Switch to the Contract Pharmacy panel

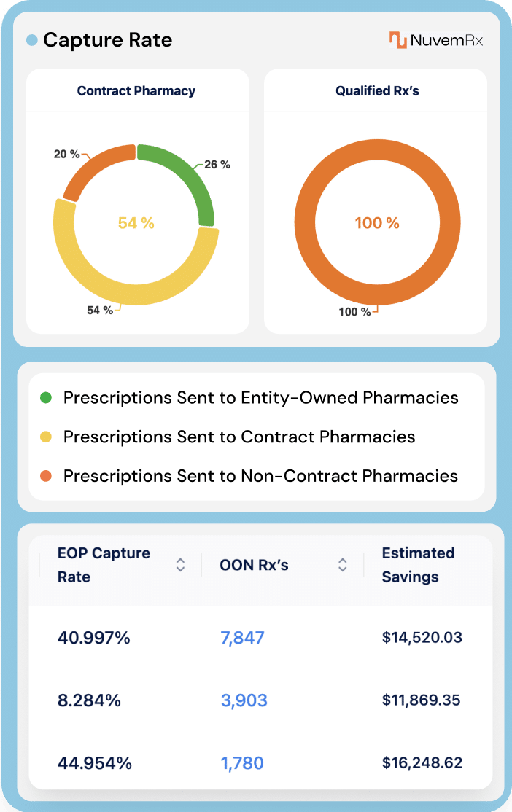137,91
